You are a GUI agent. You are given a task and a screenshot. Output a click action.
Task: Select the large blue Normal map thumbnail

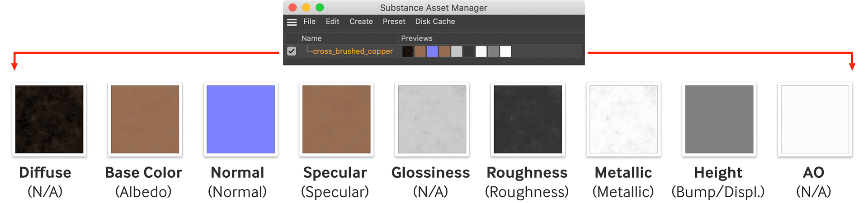pos(241,120)
